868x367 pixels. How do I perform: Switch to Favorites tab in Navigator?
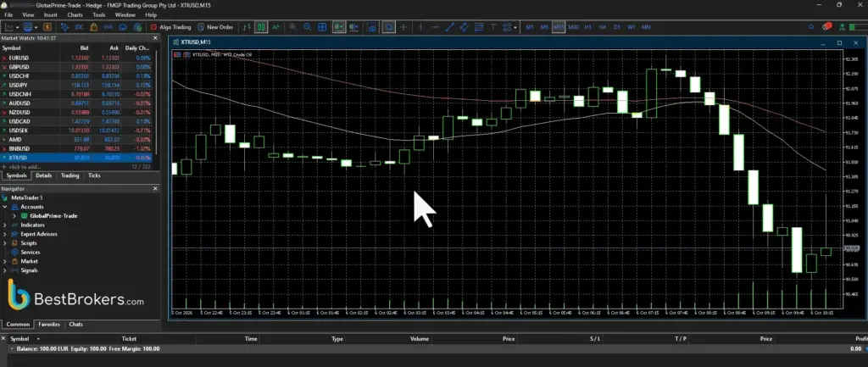pos(49,325)
